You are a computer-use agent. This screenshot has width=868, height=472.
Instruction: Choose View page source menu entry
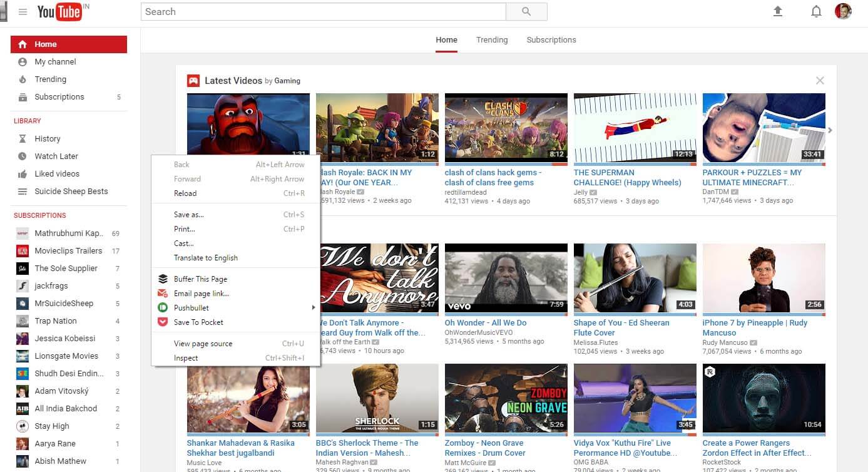pyautogui.click(x=203, y=344)
